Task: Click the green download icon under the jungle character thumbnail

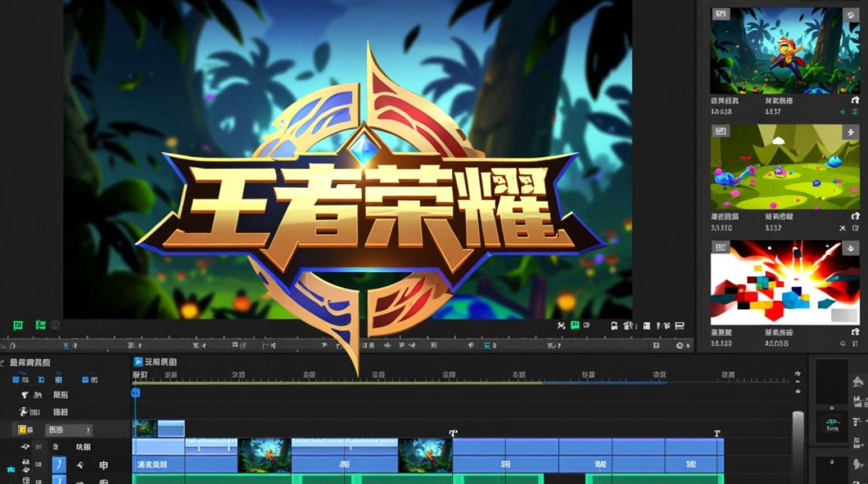Action: pos(842,112)
